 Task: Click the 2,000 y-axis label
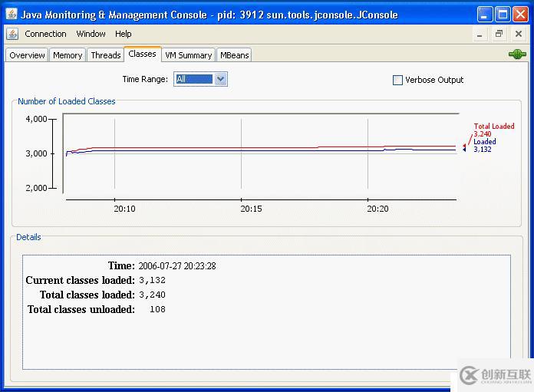[36, 188]
